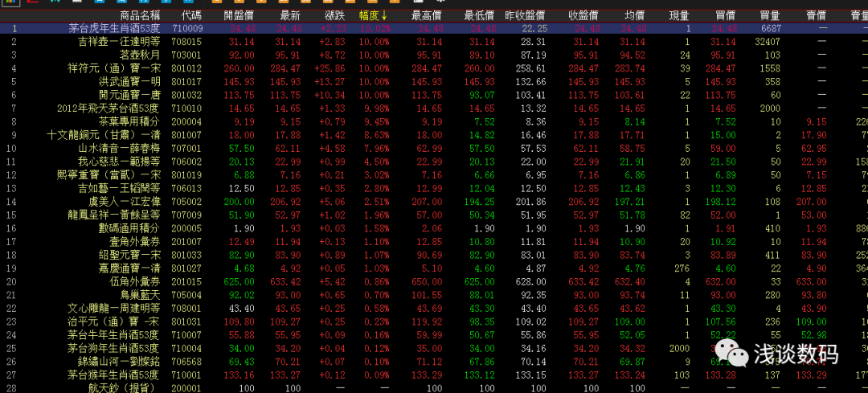Click buy volume 6687
The width and height of the screenshot is (868, 393).
tap(770, 28)
